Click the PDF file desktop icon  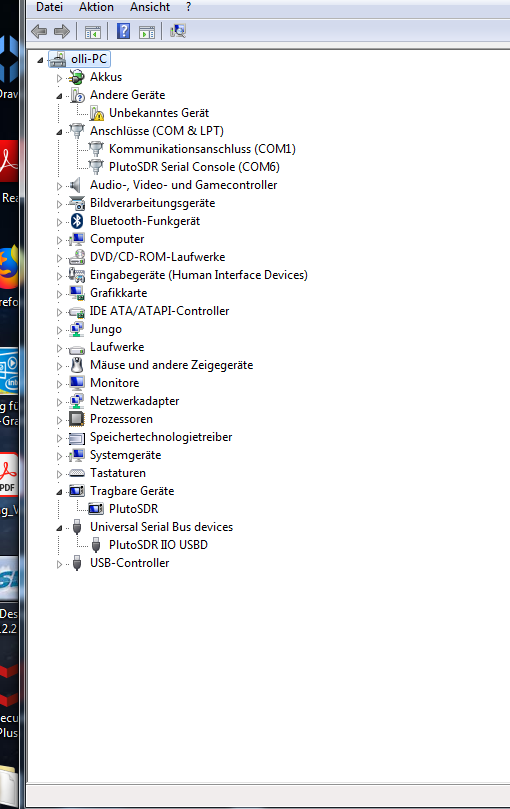click(x=9, y=475)
